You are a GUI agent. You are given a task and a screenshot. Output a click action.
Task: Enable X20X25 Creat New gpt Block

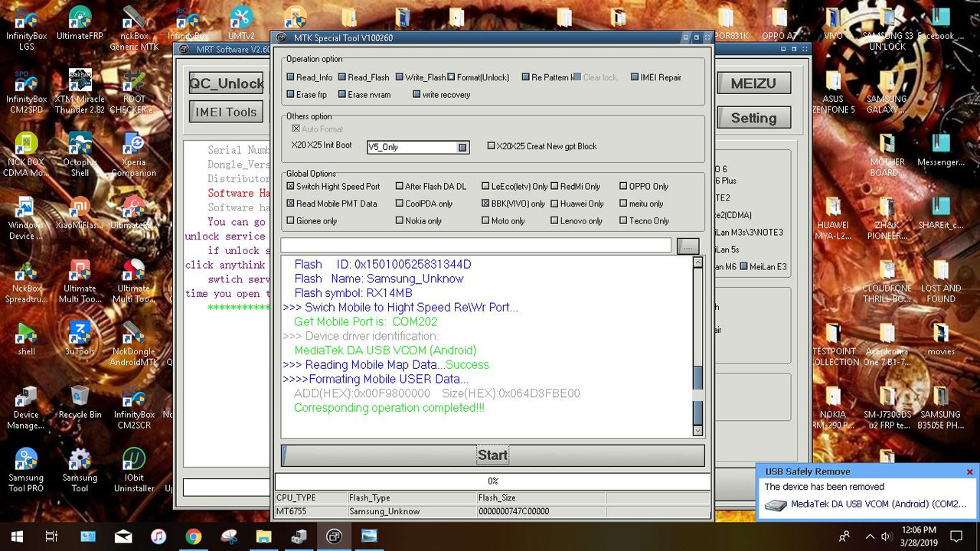coord(492,146)
